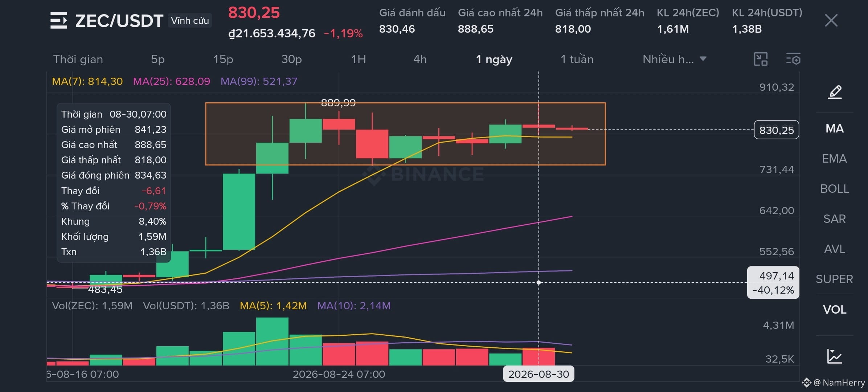
Task: Toggle the MA indicator
Action: coord(835,128)
